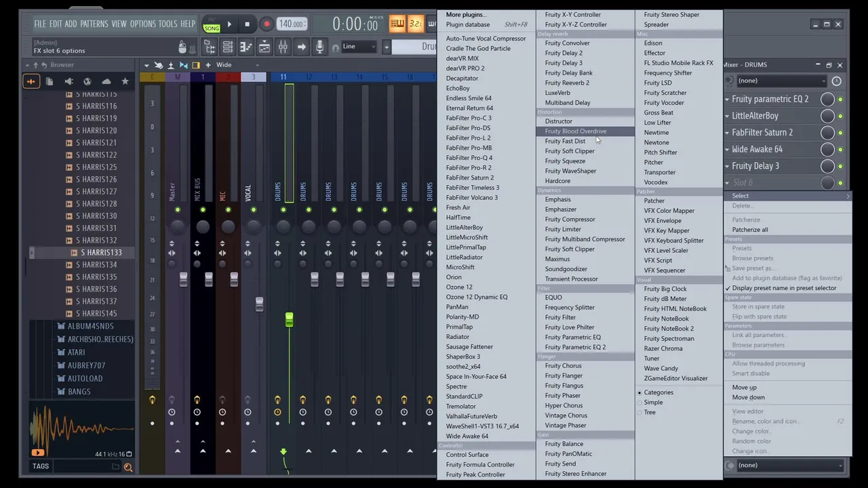
Task: Open the AUTOLOAD folder in browser
Action: click(x=85, y=379)
